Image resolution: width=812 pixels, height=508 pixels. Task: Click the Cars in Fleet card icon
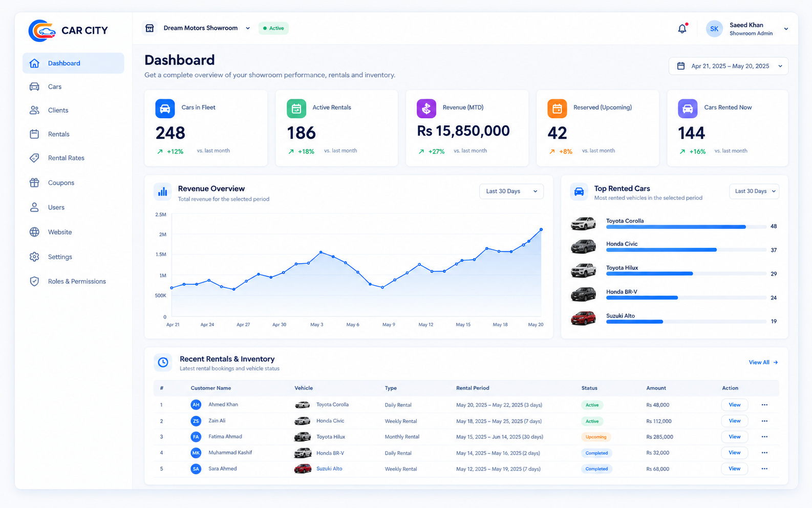[165, 109]
